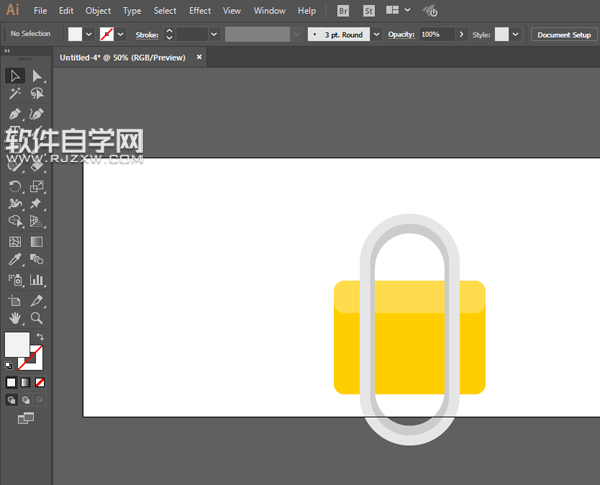
Task: Enable Draw Normal mode
Action: pos(11,400)
